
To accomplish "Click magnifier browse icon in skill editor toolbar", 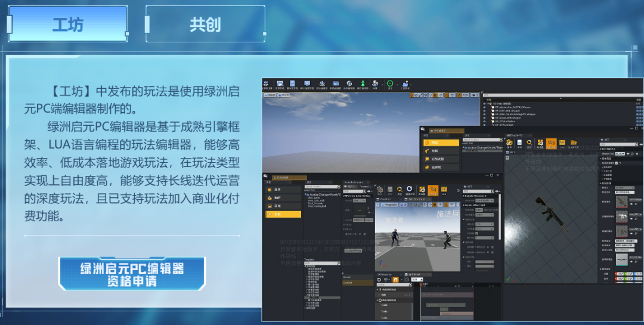I will (400, 190).
